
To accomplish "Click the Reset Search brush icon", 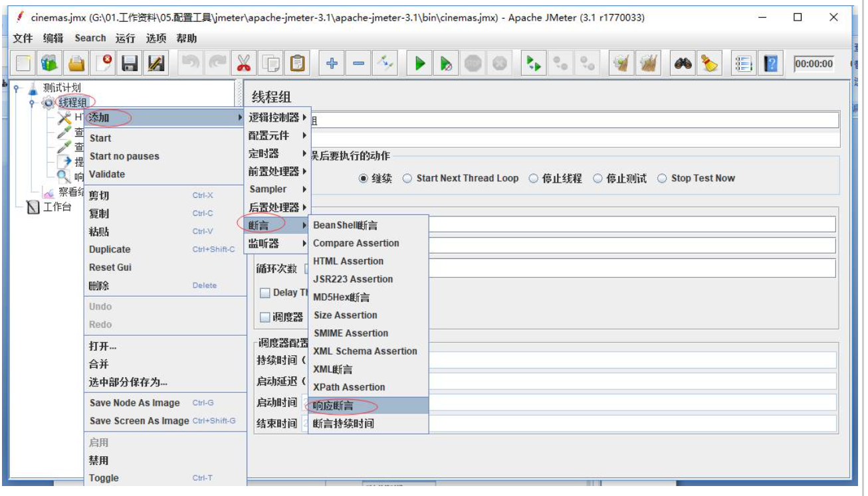I will click(x=709, y=64).
